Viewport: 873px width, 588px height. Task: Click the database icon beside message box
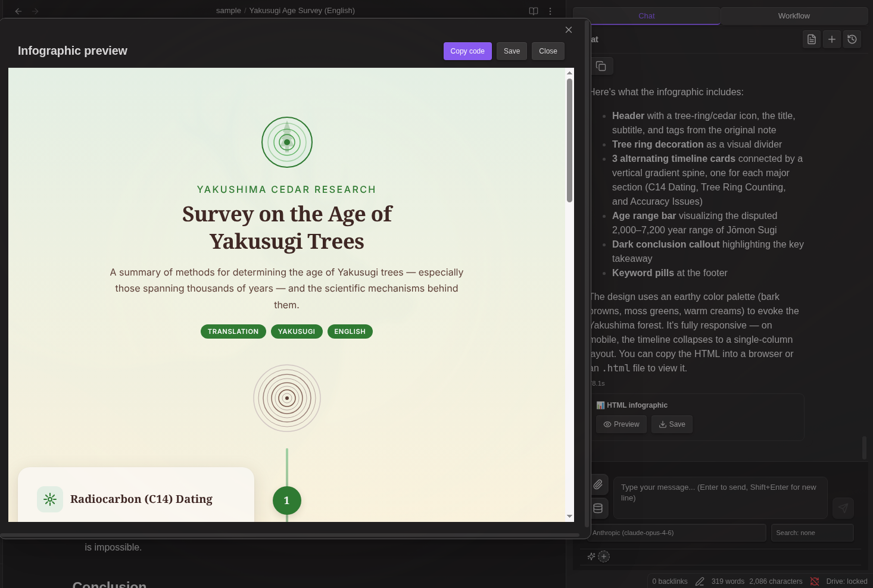pos(598,508)
